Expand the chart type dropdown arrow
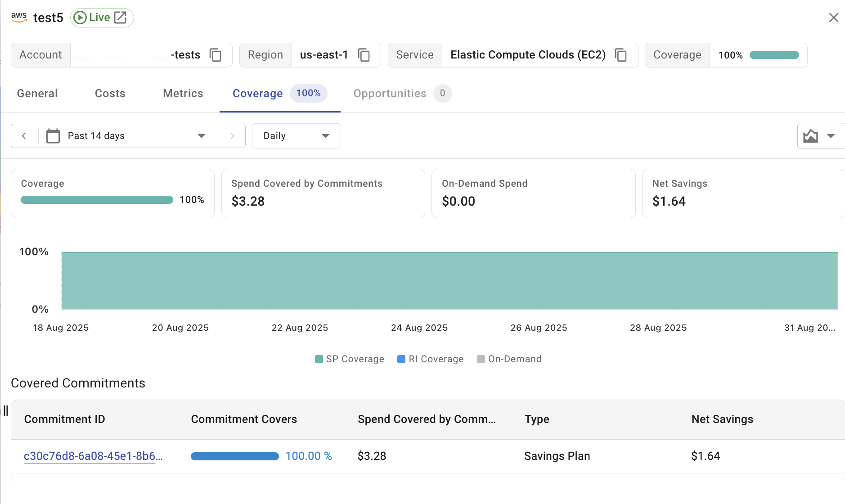Viewport: 845px width, 504px height. (x=831, y=136)
